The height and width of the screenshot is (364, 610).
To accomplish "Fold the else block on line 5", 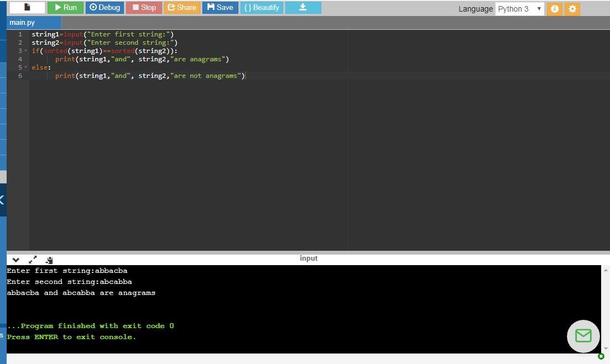I will click(26, 67).
